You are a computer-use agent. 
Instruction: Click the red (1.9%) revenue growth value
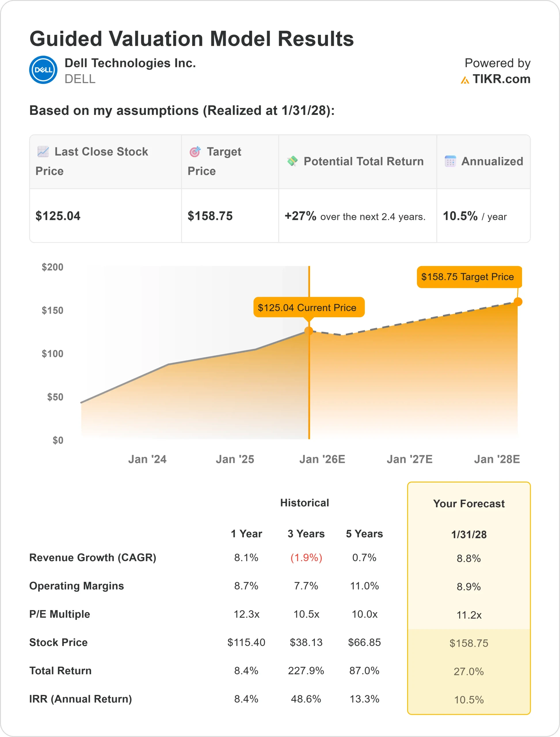click(306, 558)
